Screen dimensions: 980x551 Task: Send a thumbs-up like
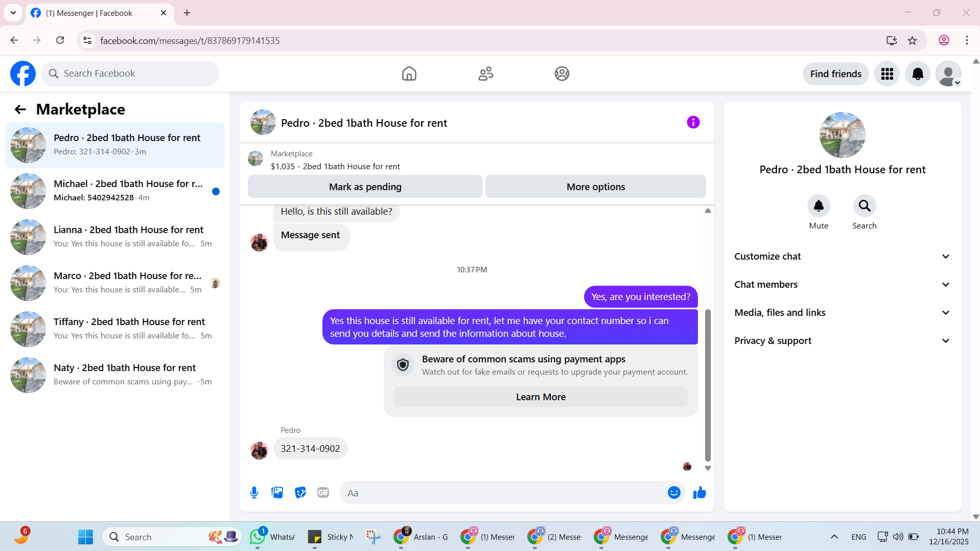point(699,493)
